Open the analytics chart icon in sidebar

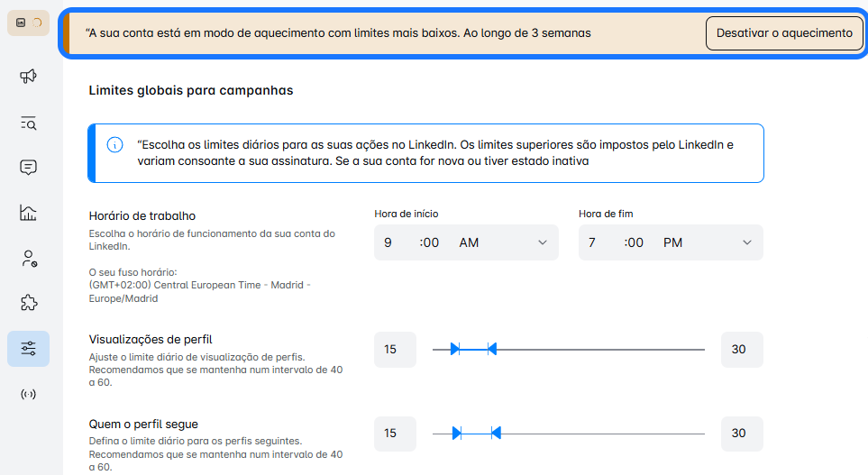[28, 213]
